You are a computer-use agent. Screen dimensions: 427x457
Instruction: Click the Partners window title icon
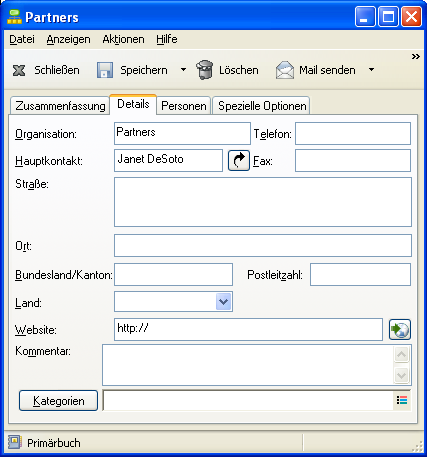[14, 17]
